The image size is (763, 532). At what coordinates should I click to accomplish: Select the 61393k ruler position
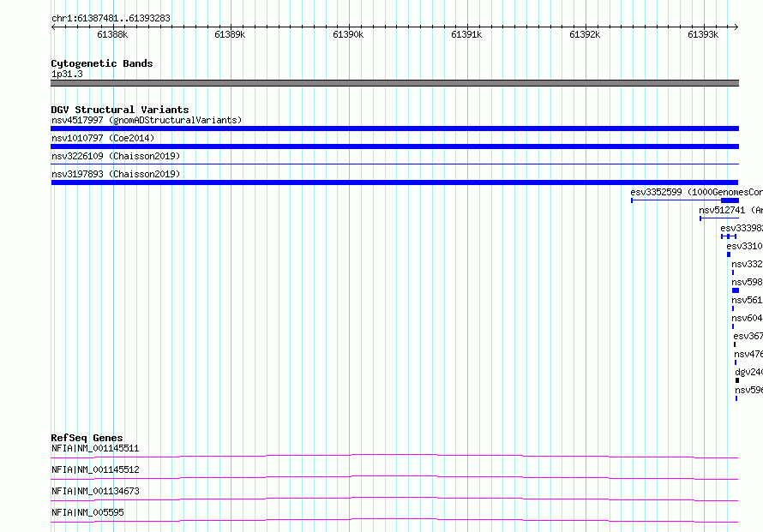tap(703, 34)
